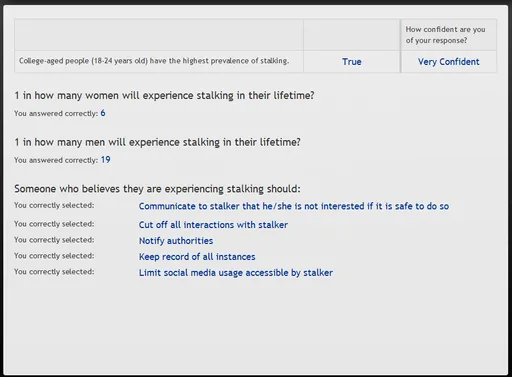Click the answer '6' for the women question

[x=103, y=113]
